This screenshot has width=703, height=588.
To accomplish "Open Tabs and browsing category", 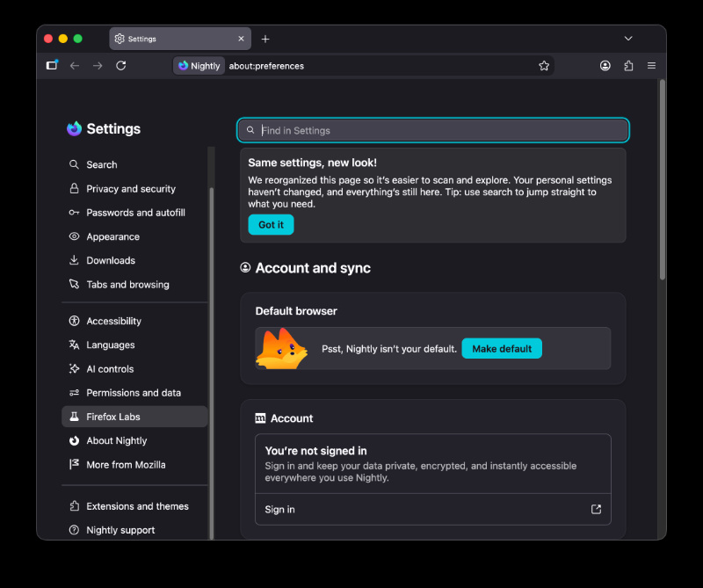I will (x=134, y=285).
